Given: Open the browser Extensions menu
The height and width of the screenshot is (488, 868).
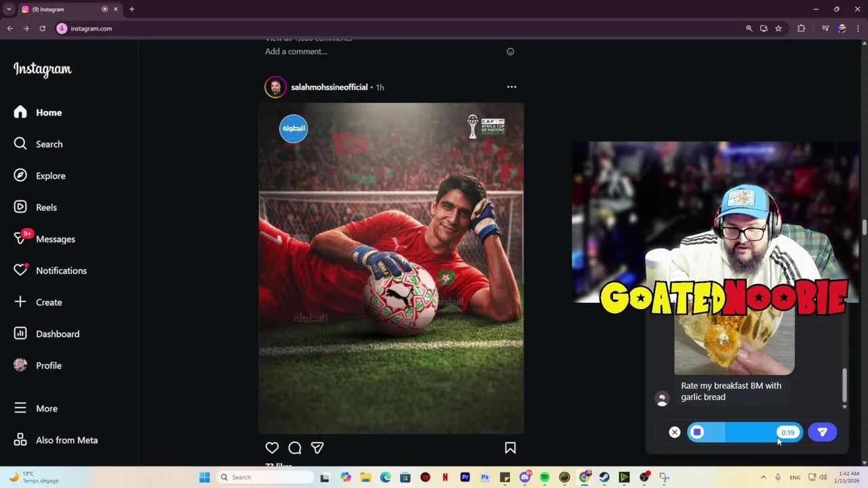Looking at the screenshot, I should [801, 28].
